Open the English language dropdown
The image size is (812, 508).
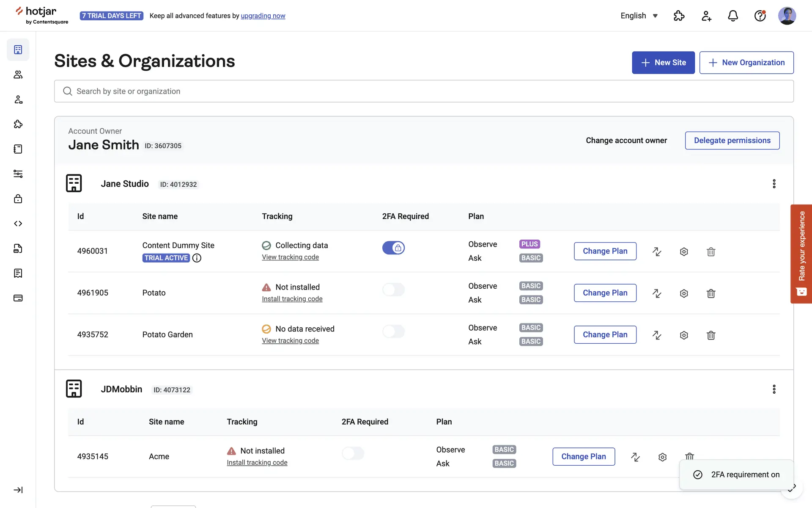click(639, 16)
